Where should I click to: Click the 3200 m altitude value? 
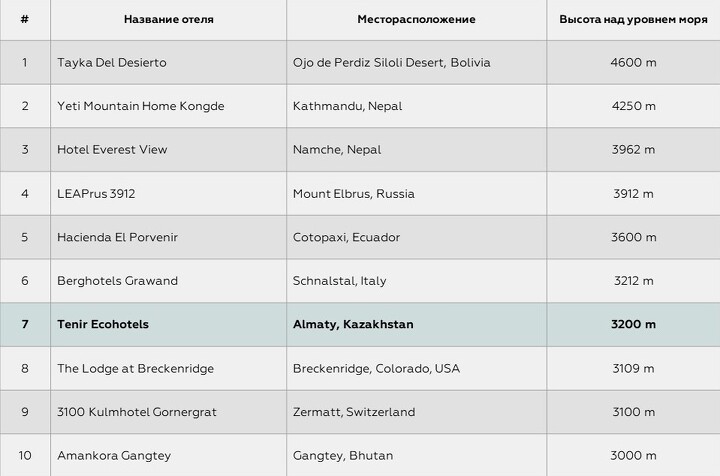click(x=633, y=324)
